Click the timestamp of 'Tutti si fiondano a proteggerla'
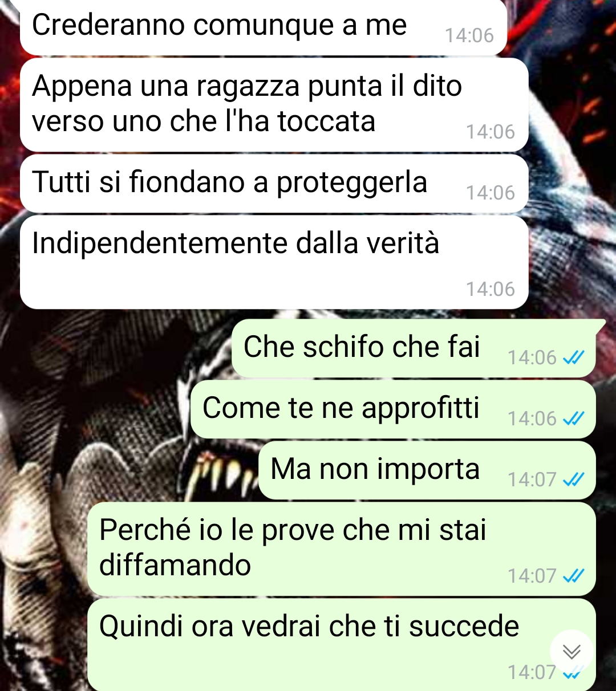 490,193
